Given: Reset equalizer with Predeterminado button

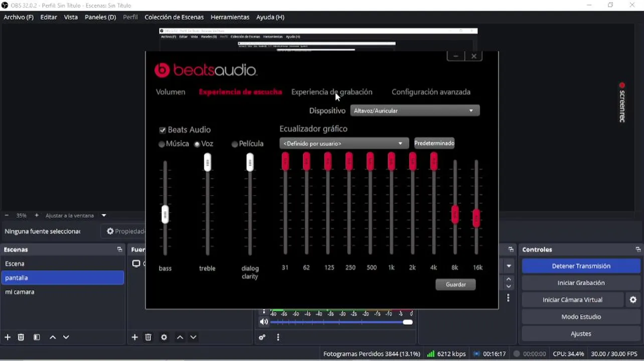Looking at the screenshot, I should pos(434,143).
